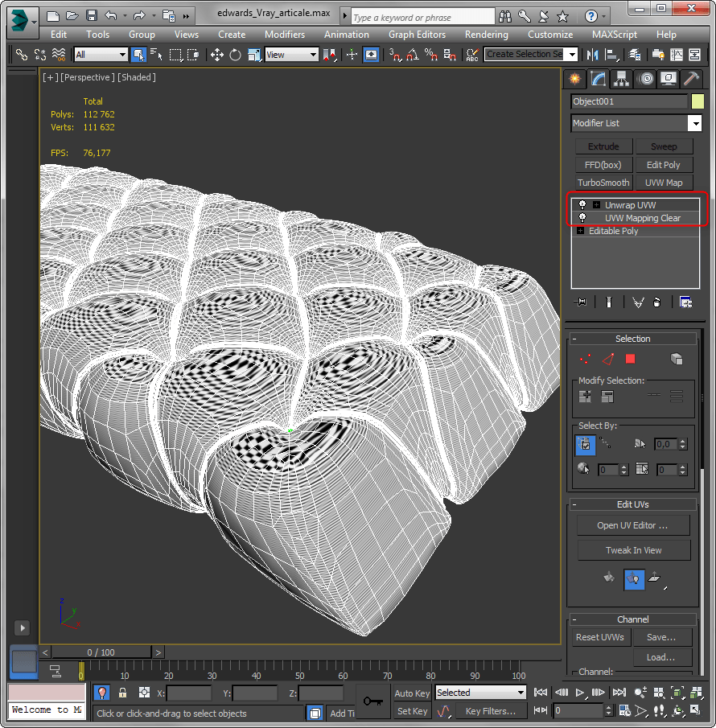The width and height of the screenshot is (716, 728).
Task: Open the selection filter All dropdown
Action: [101, 55]
